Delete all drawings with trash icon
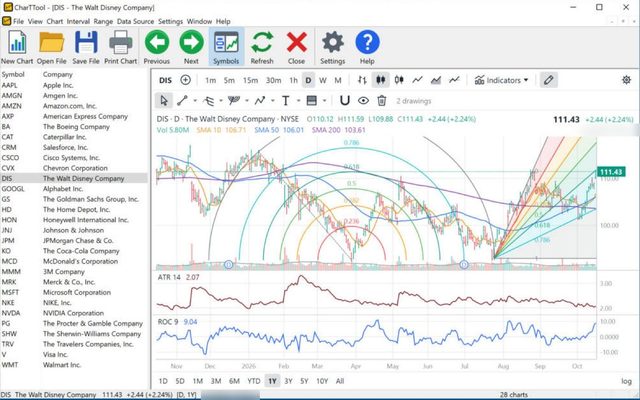 pos(382,100)
